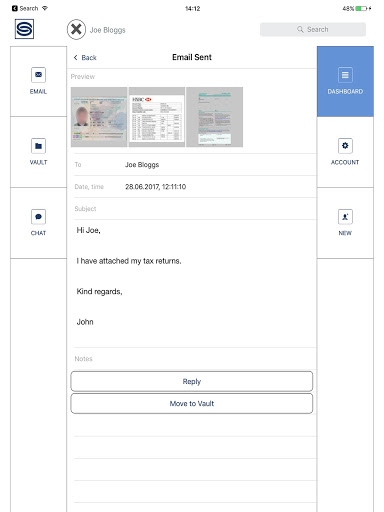Image resolution: width=384 pixels, height=512 pixels.
Task: Open the passport attachment thumbnail
Action: tap(99, 117)
